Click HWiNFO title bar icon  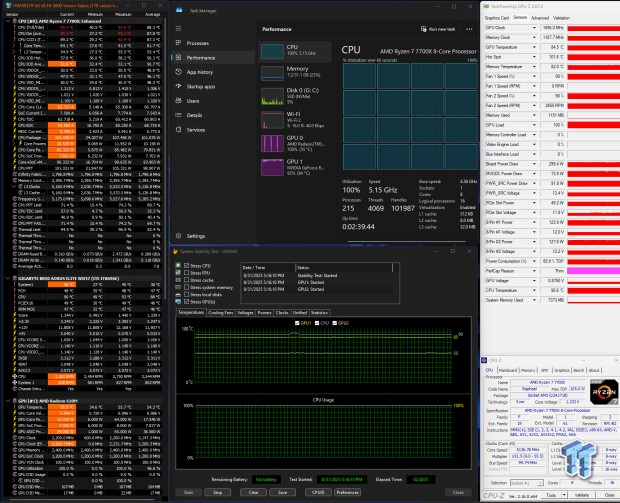click(x=8, y=5)
